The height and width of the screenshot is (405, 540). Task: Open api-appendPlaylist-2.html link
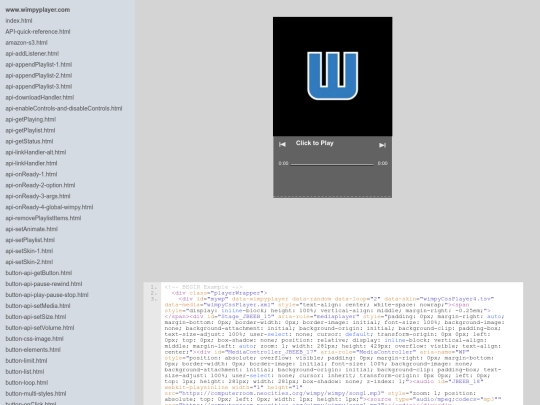tap(39, 75)
